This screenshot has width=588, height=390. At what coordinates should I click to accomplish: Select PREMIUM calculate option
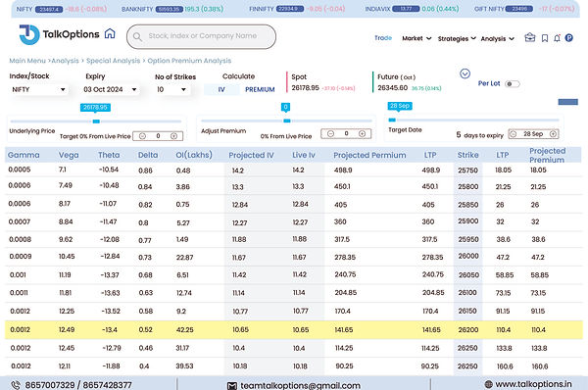click(x=260, y=89)
